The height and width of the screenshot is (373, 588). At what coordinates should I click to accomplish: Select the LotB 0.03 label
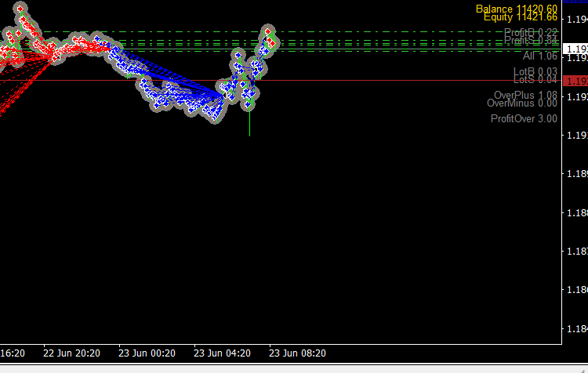point(535,71)
